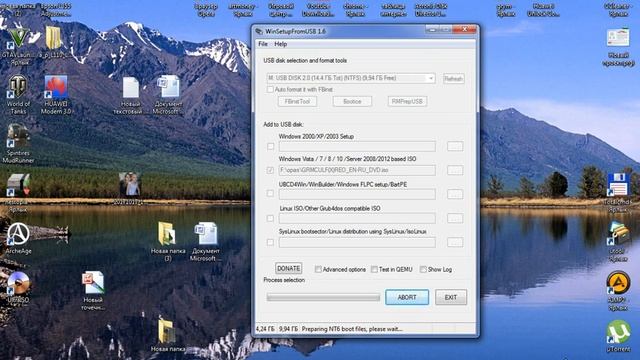Image resolution: width=640 pixels, height=360 pixels.
Task: Select the Новый текстовый document icon
Action: 131,87
